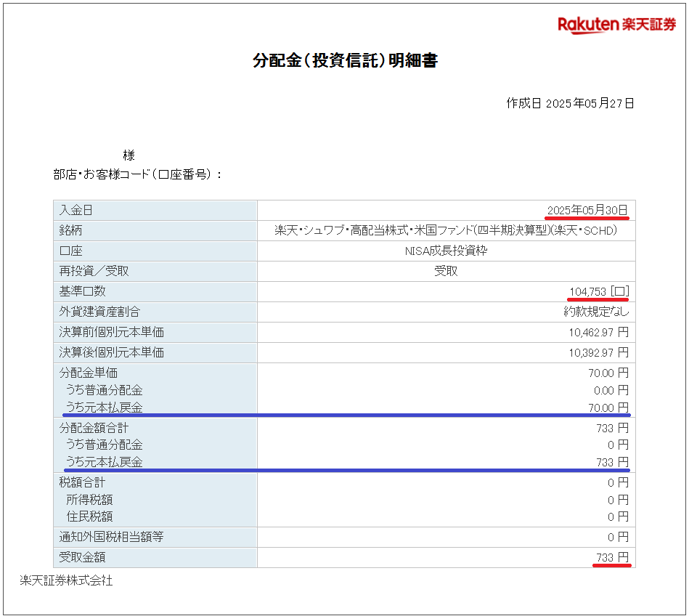Click the Rakuten 楽天証券 logo
The width and height of the screenshot is (689, 616).
616,25
